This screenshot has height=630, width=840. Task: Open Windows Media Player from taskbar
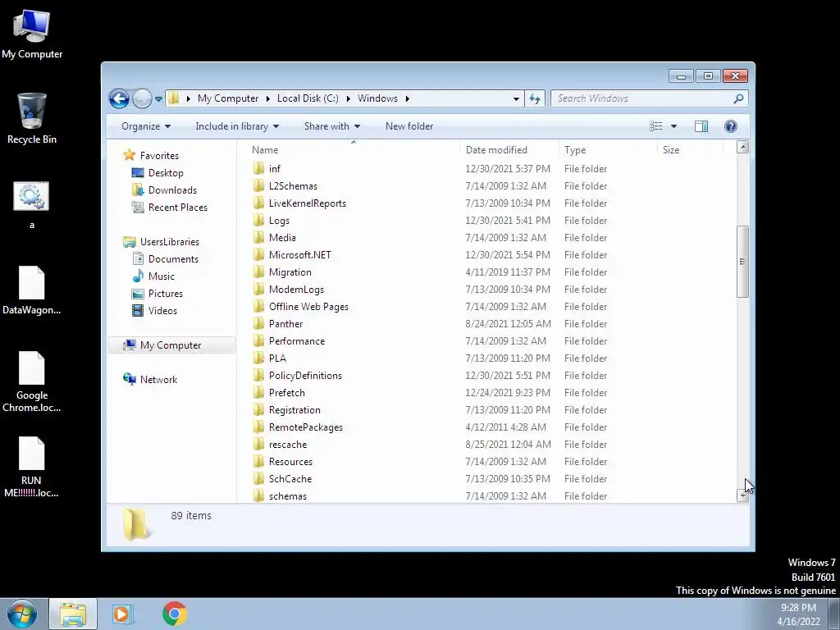point(123,614)
